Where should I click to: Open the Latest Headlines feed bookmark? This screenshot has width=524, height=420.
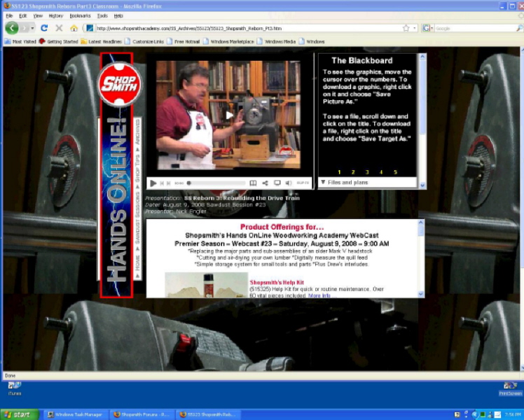coord(102,41)
